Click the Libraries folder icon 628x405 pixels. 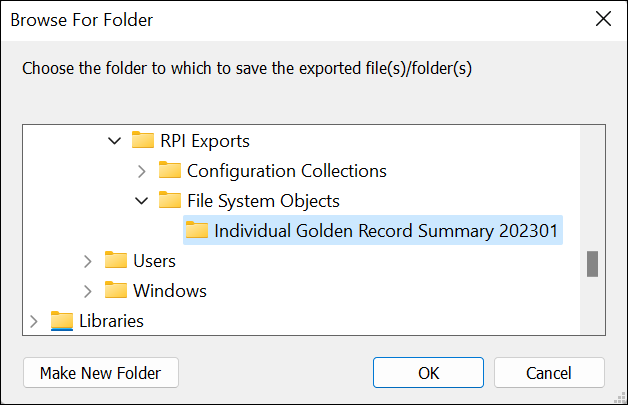pos(62,321)
